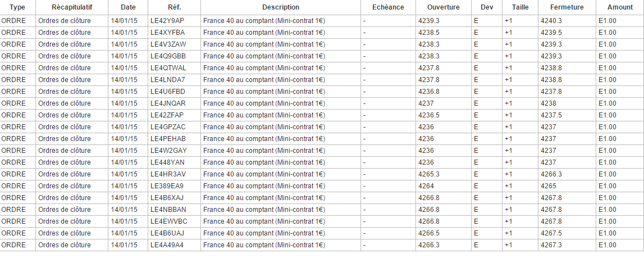644x258 pixels.
Task: Click reference LE42Y9AP cell
Action: point(167,21)
